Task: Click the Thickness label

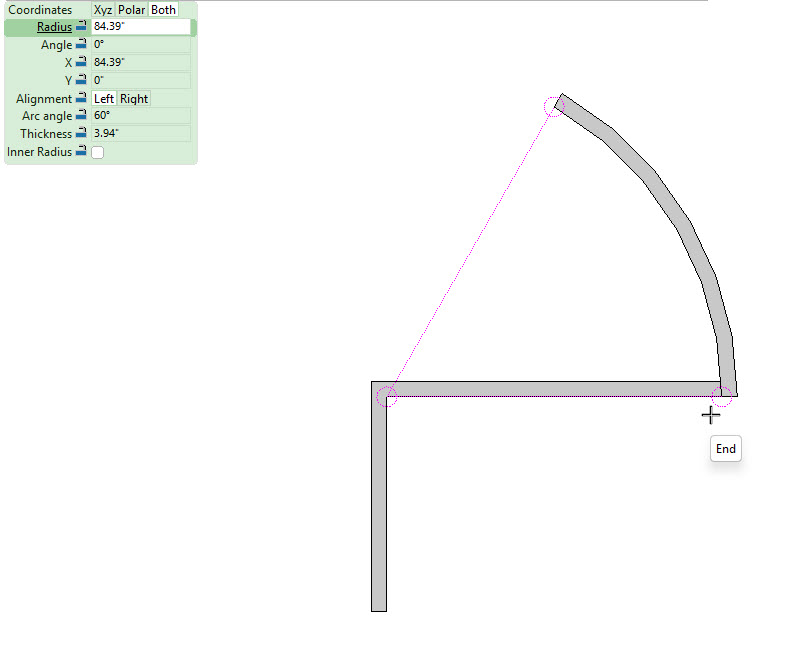Action: (46, 134)
